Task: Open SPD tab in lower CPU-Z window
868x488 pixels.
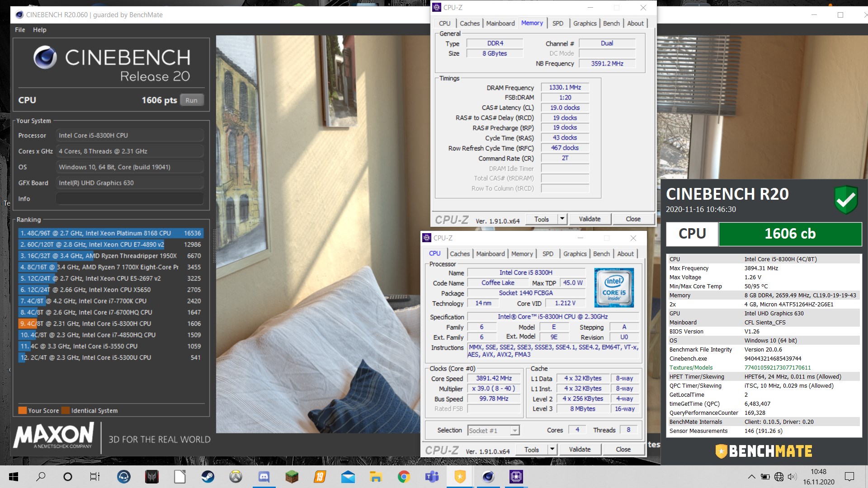Action: coord(548,254)
